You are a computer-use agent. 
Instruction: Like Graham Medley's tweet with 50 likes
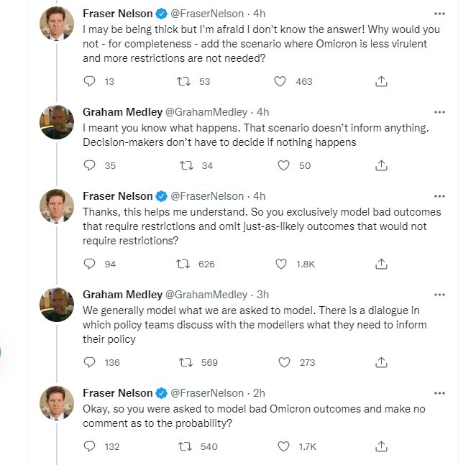[284, 165]
